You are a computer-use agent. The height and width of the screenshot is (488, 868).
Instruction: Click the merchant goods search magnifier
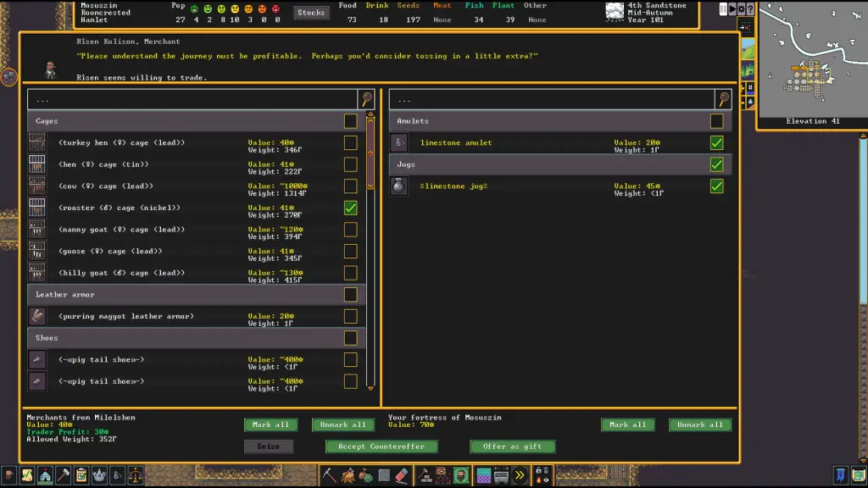point(366,99)
